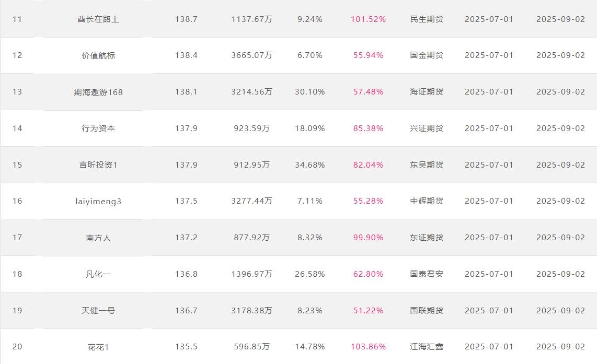Select the 103.86% return value
The image size is (597, 364).
click(x=368, y=346)
